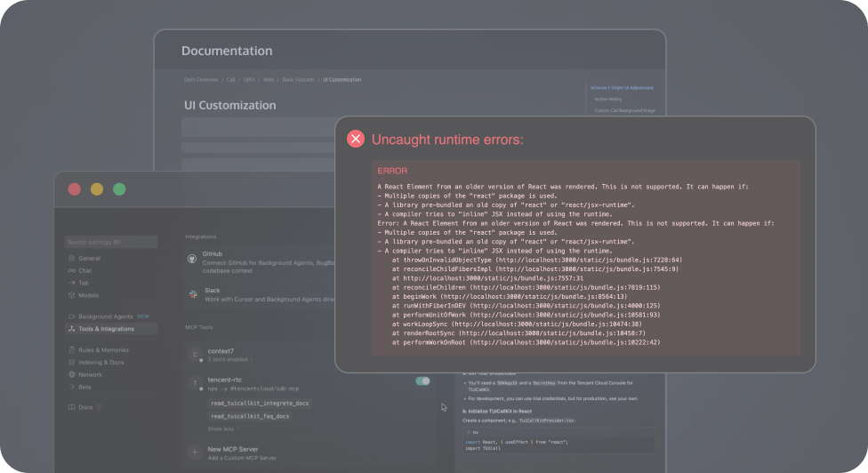Click the plus icon for New MCP Server
This screenshot has height=473, width=868.
195,452
